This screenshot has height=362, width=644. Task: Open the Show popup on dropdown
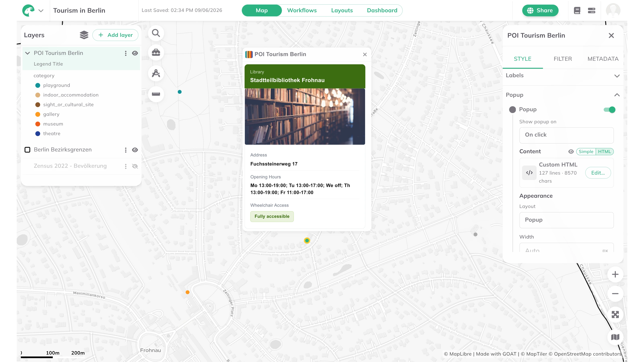pyautogui.click(x=567, y=135)
